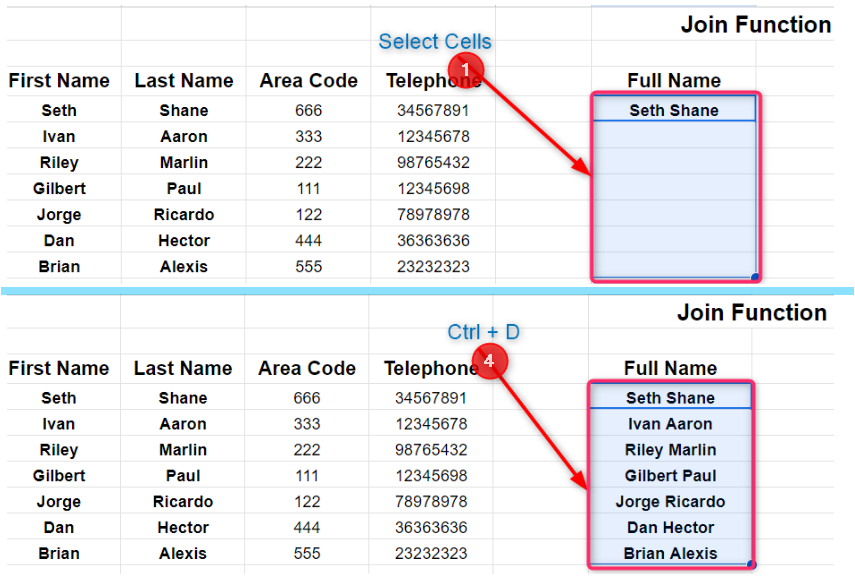Click 'Area Code' header in the lower table
855x579 pixels.
pyautogui.click(x=307, y=369)
